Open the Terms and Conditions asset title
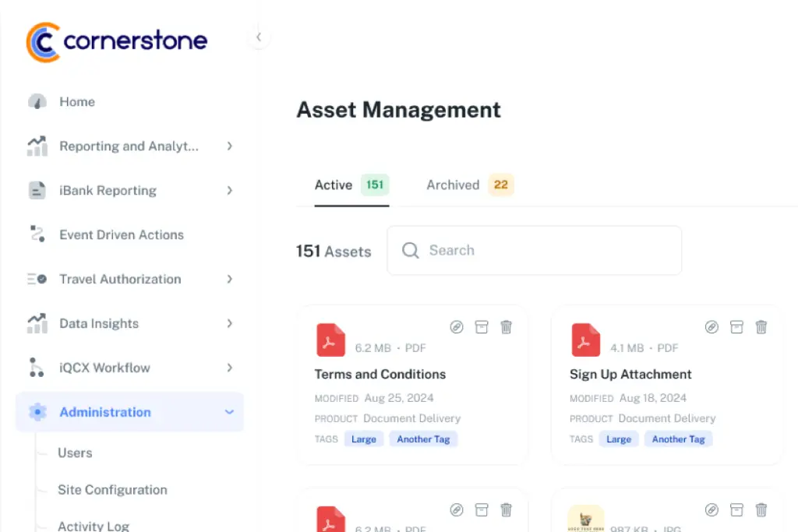This screenshot has width=798, height=532. [x=380, y=375]
